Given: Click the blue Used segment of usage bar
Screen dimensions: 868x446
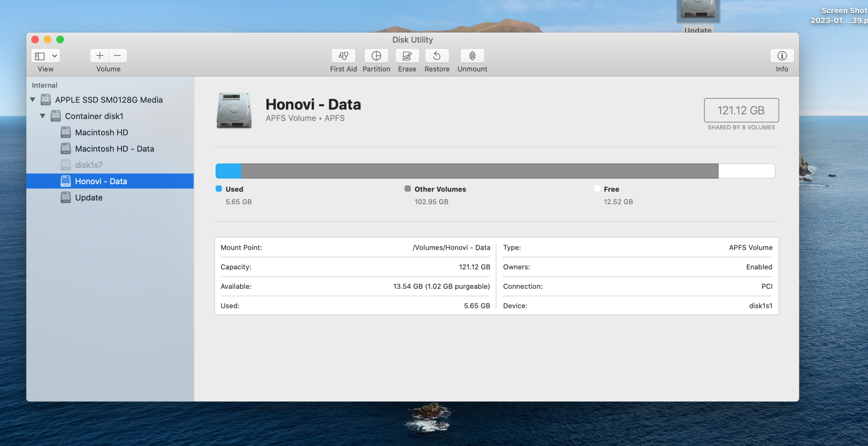Looking at the screenshot, I should pyautogui.click(x=228, y=171).
